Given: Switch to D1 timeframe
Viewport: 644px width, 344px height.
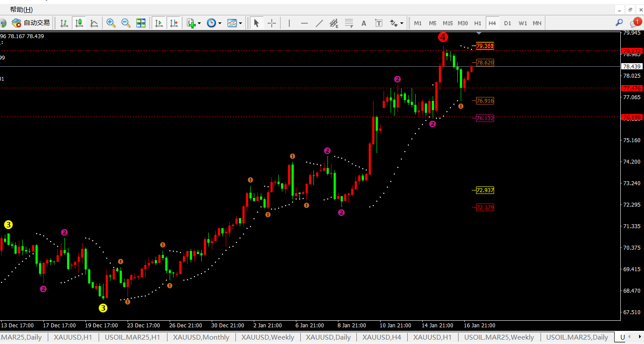Looking at the screenshot, I should pos(507,23).
